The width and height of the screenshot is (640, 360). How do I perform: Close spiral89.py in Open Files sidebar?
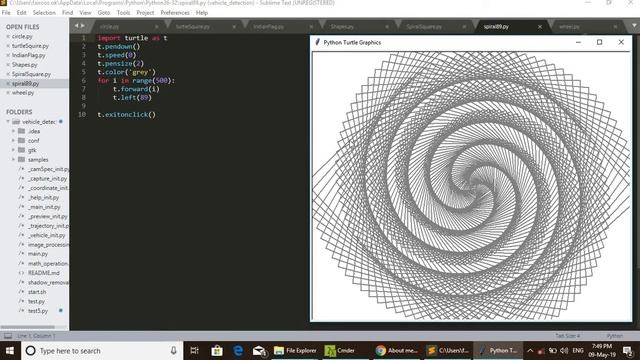8,83
